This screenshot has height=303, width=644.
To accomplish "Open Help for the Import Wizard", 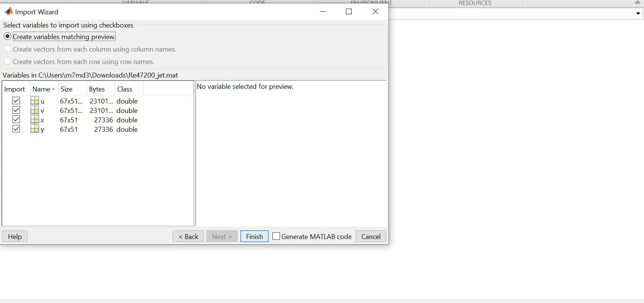I will coord(15,236).
